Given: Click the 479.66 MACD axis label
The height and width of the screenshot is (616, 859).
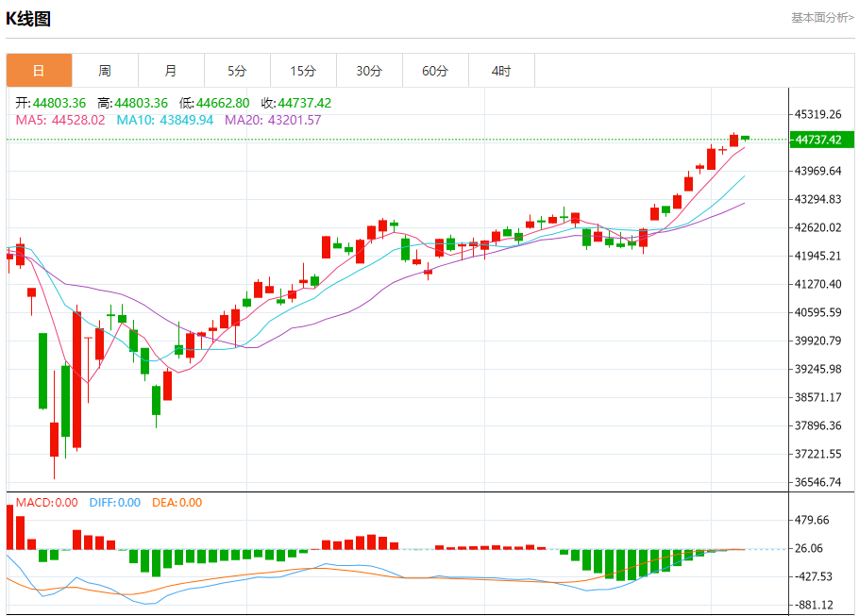Looking at the screenshot, I should [812, 520].
